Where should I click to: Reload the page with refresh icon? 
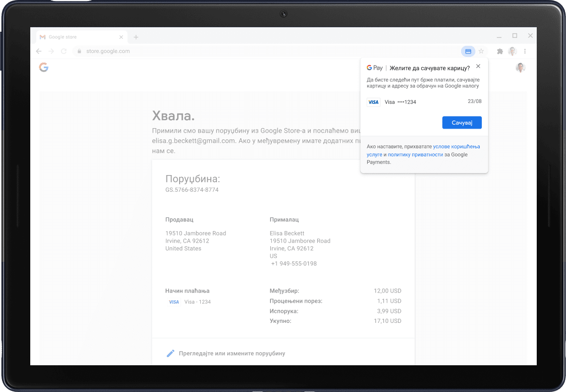coord(64,51)
